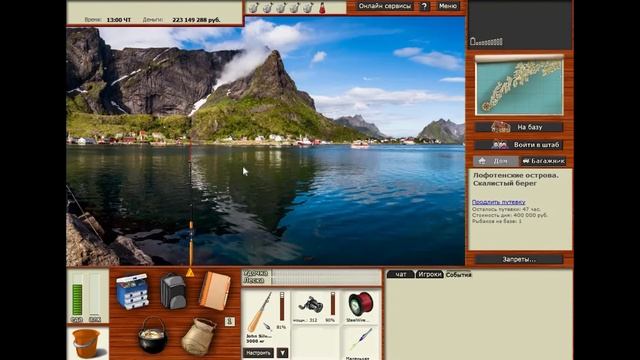The height and width of the screenshot is (360, 640).
Task: Open the Запреты... button
Action: point(519,259)
